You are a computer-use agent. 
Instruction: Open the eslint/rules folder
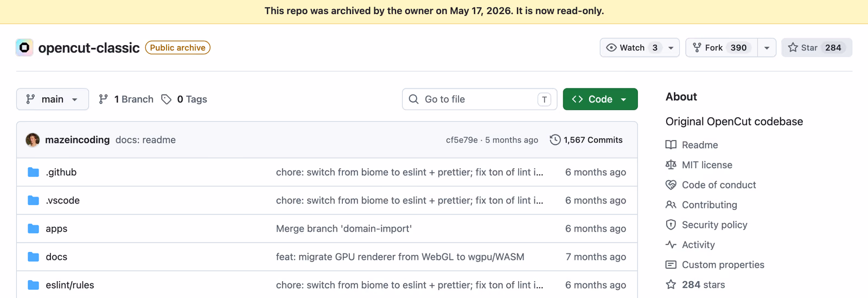pyautogui.click(x=70, y=285)
